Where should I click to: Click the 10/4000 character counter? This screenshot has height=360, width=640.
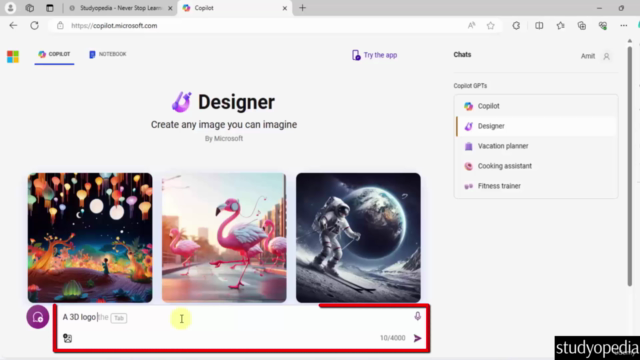coord(392,338)
